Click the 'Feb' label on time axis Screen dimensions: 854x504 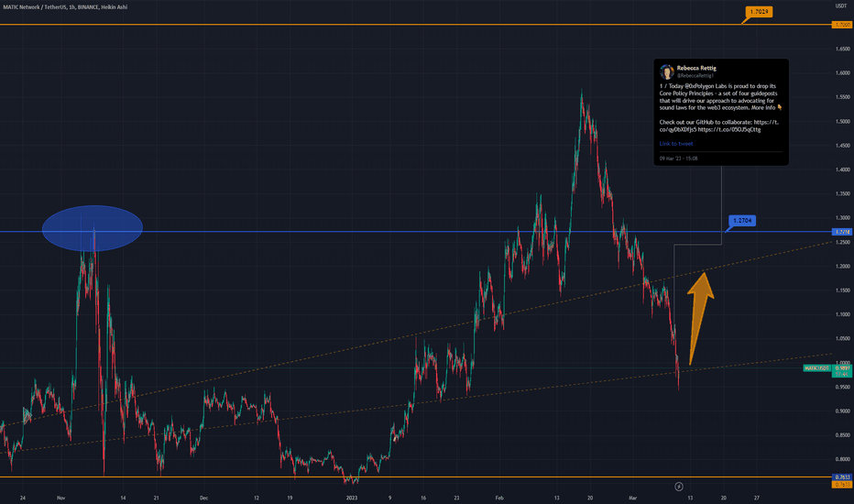(x=499, y=498)
